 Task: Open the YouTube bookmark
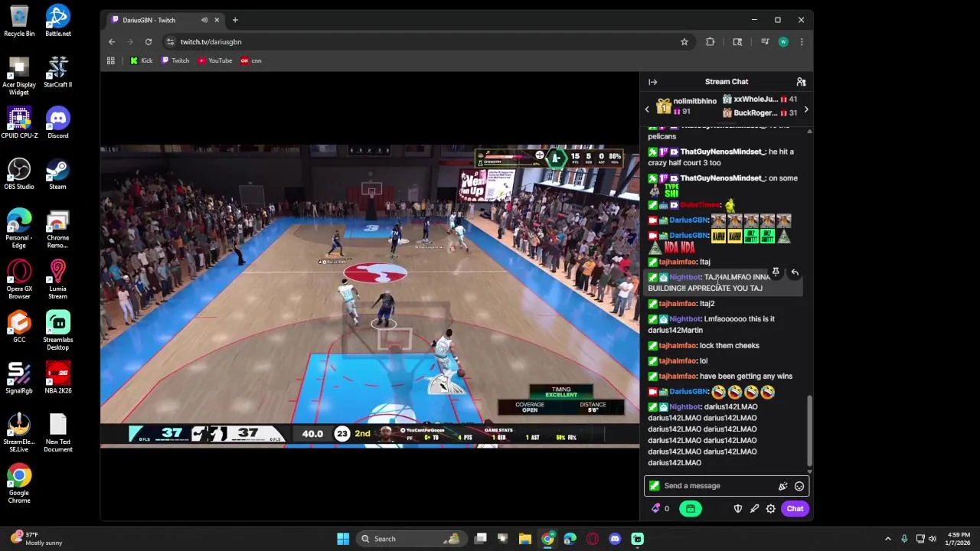point(215,60)
